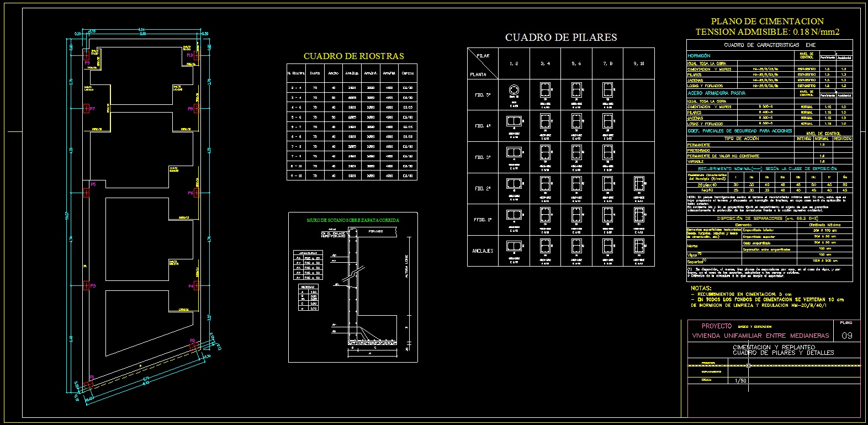Select the FDO. 2ª floor row label
This screenshot has width=868, height=425.
pos(483,189)
